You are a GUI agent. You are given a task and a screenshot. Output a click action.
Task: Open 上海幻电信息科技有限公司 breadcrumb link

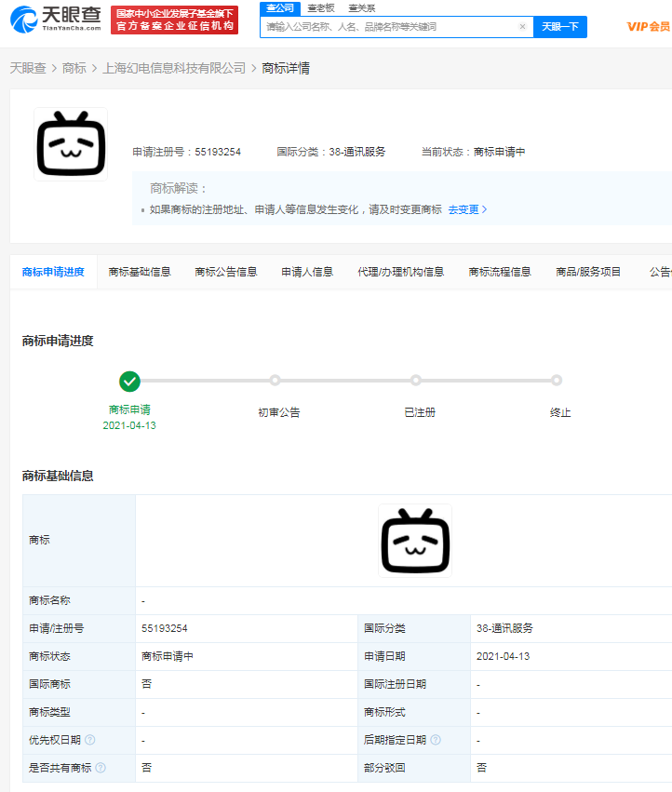click(x=174, y=68)
